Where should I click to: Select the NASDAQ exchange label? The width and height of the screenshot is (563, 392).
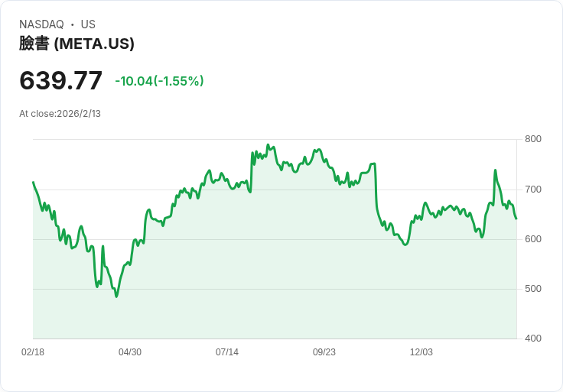pyautogui.click(x=41, y=24)
